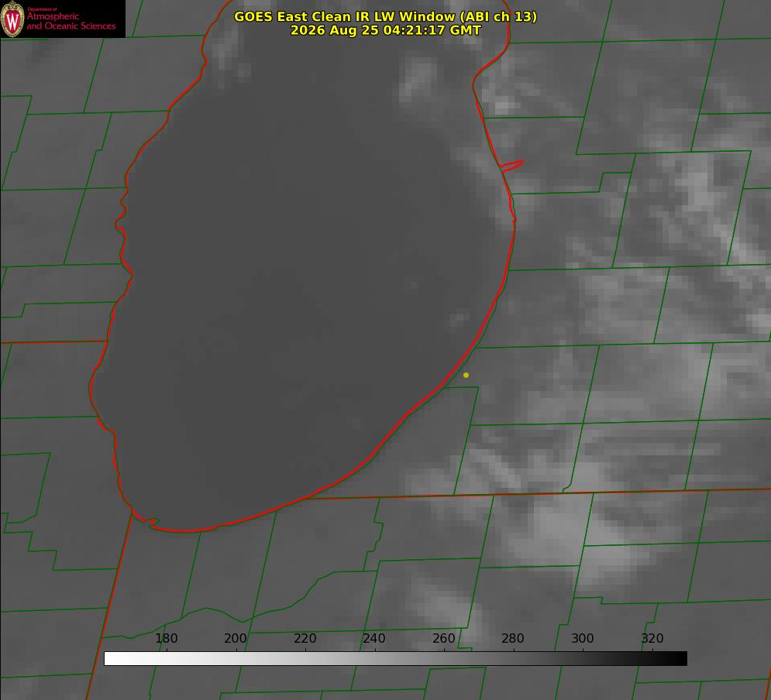Click the black end of the colorbar
Image resolution: width=771 pixels, height=700 pixels.
680,659
